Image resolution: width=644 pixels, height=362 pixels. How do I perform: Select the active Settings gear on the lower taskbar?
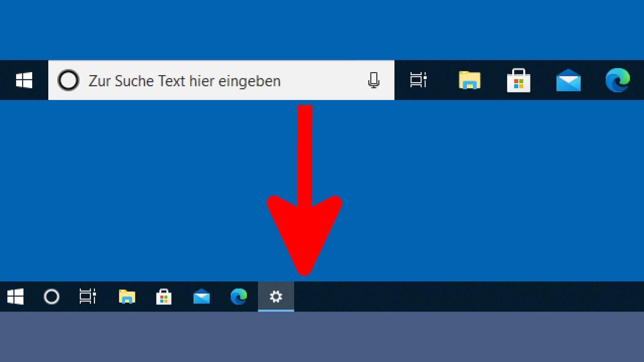click(276, 296)
